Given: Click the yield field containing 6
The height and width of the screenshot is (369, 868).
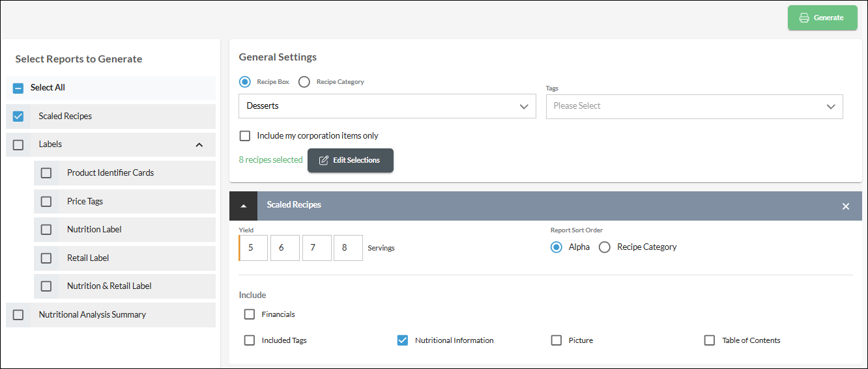Looking at the screenshot, I should click(x=285, y=248).
